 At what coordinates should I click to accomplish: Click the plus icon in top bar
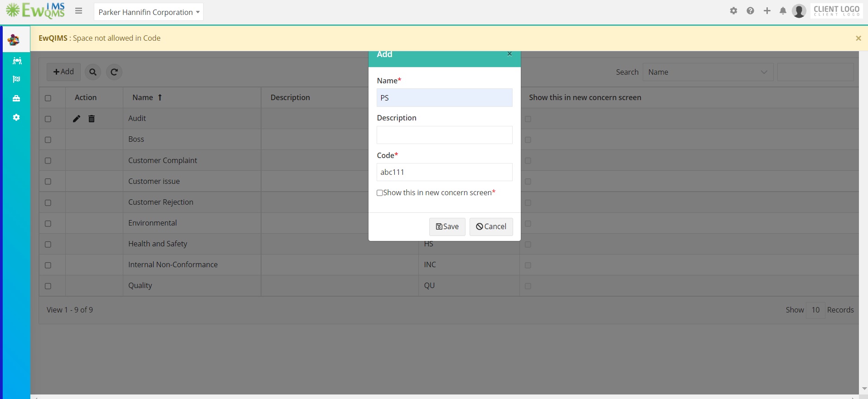[767, 11]
